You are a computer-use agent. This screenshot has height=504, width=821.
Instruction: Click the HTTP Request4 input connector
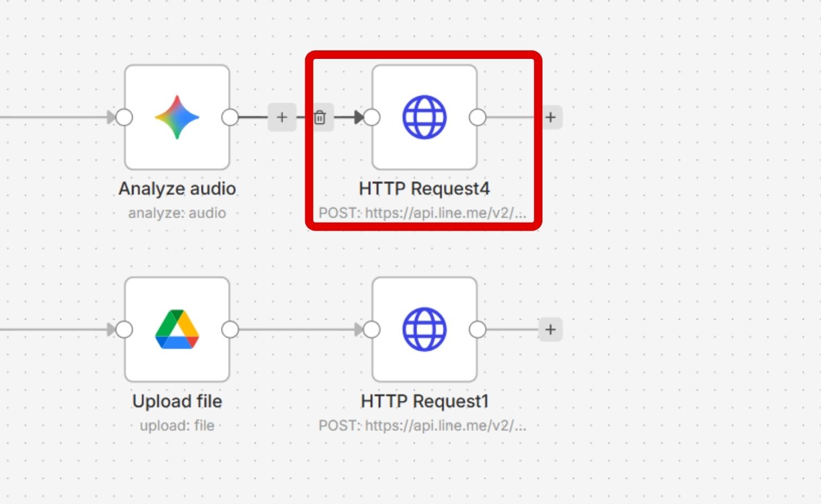371,117
